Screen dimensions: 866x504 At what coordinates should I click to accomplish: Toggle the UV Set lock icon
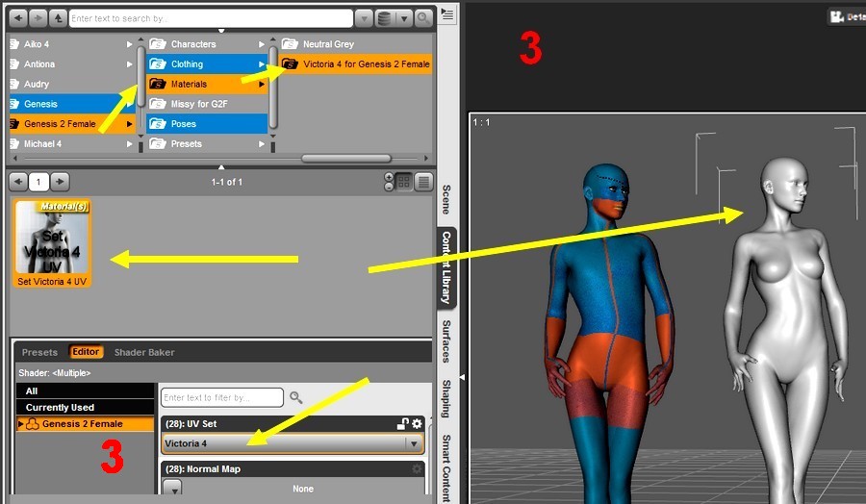[x=402, y=423]
